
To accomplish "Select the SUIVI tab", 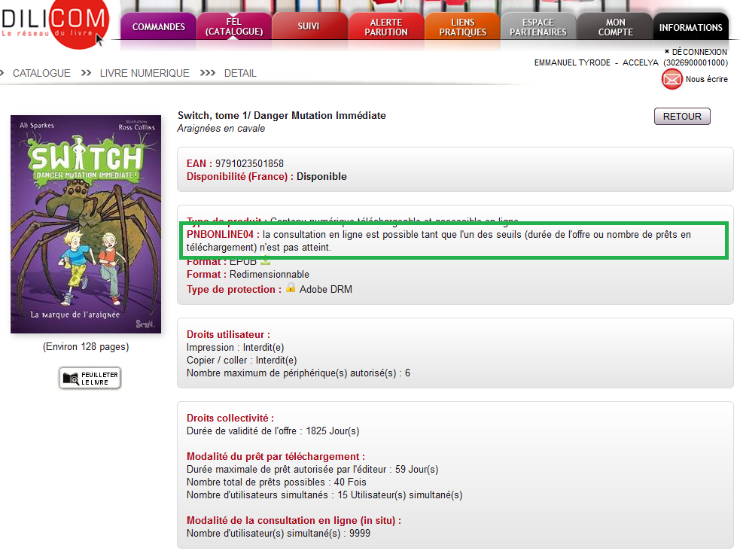I will click(x=308, y=26).
